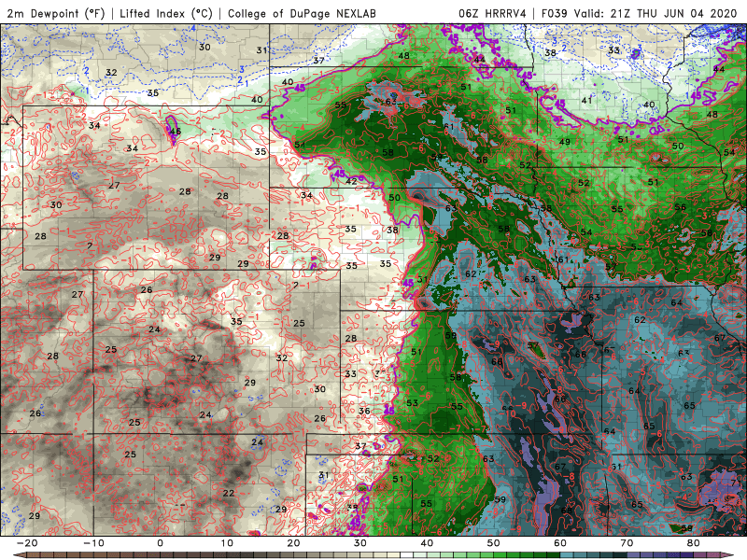Click the dewpoint value 49 on the map
The width and height of the screenshot is (747, 560).
pos(565,142)
